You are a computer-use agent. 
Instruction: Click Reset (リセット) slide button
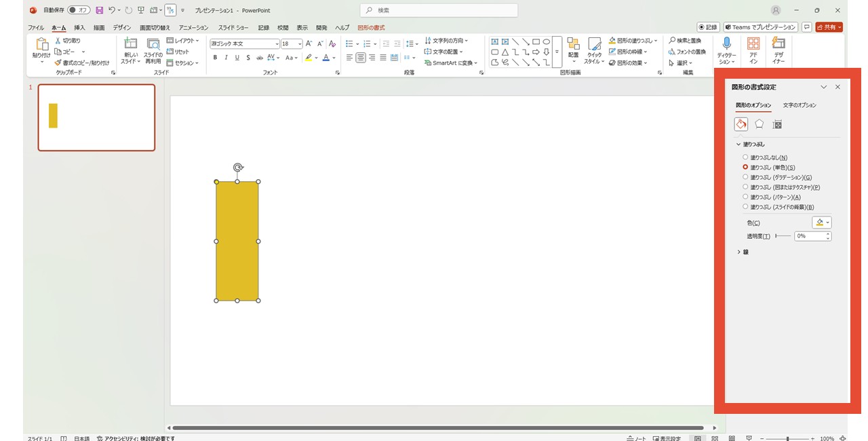click(x=178, y=52)
